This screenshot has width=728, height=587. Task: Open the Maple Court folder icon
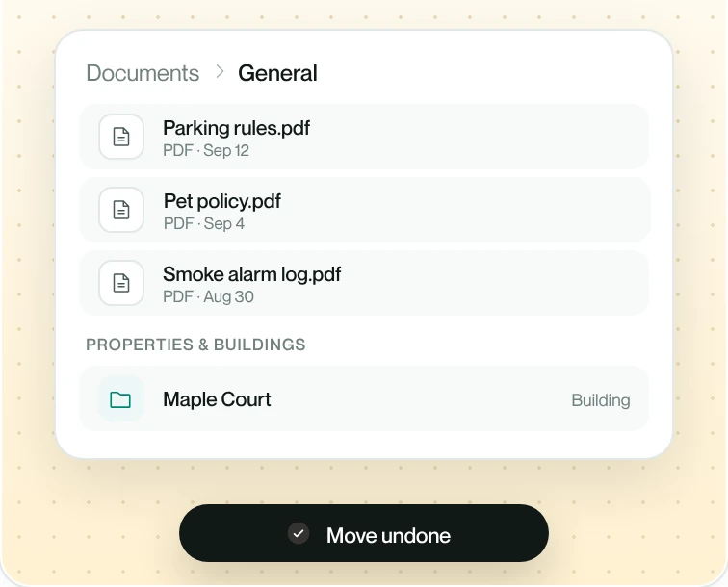click(x=120, y=399)
